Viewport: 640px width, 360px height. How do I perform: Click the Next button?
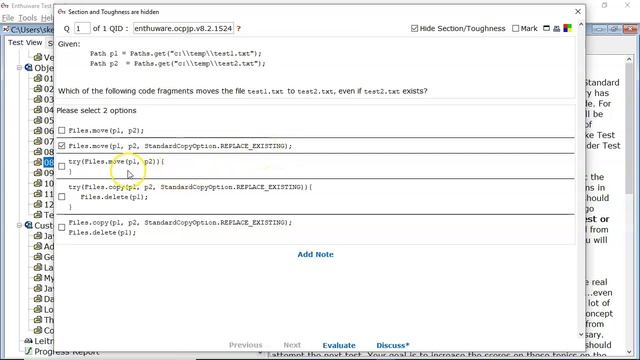(292, 345)
